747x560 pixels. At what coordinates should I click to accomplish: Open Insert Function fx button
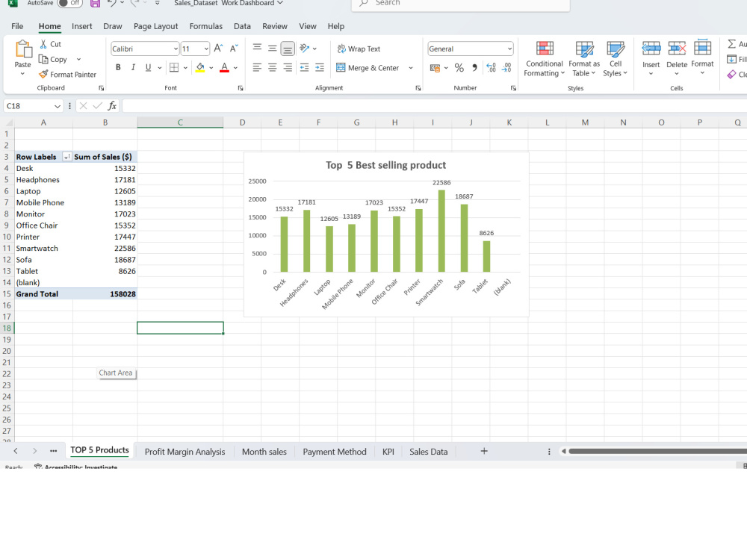[x=112, y=106]
